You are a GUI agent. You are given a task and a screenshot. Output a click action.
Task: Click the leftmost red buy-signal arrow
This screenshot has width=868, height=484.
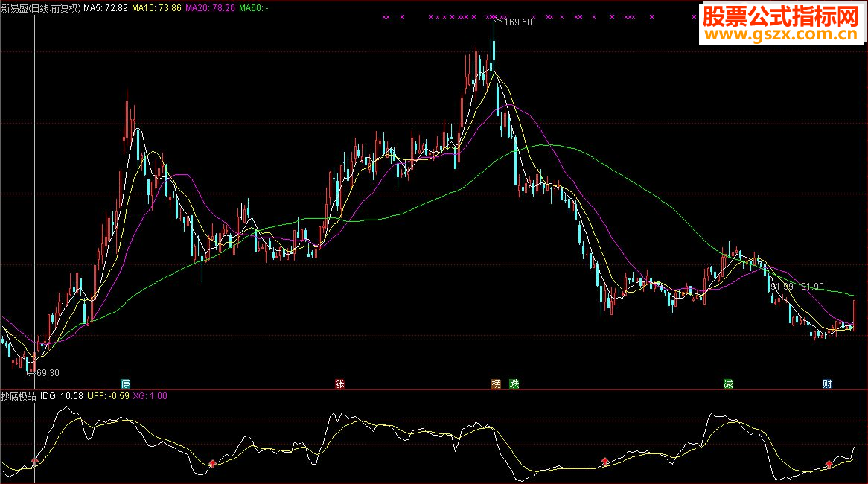(35, 462)
